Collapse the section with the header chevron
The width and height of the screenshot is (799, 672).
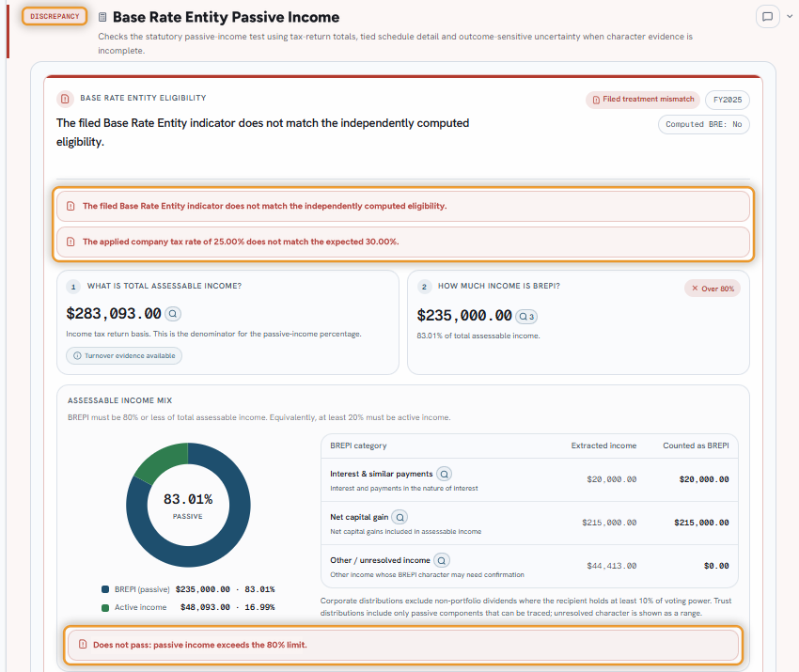[x=790, y=16]
